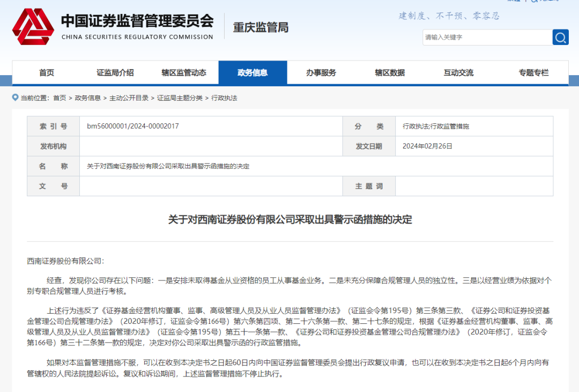Click the index number bm56000001/2024-00002017
The height and width of the screenshot is (392, 579).
tap(133, 127)
